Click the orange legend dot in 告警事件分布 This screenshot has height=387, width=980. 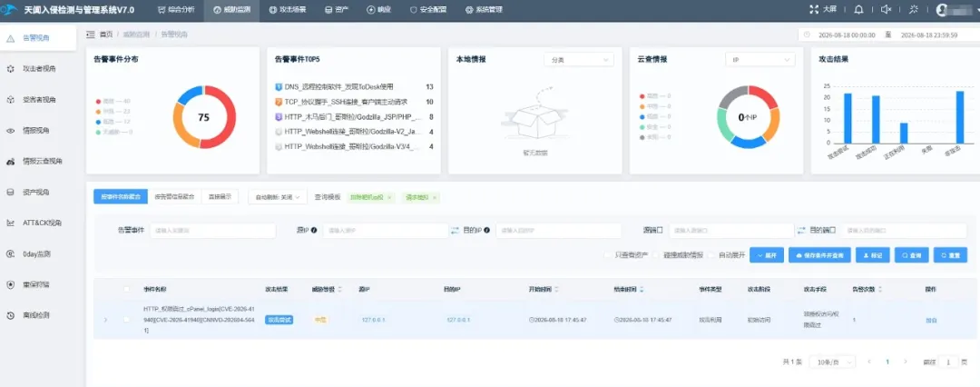[x=98, y=112]
